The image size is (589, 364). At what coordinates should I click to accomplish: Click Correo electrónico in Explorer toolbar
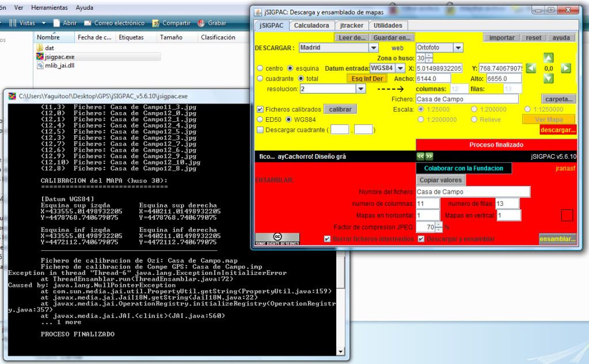click(x=115, y=23)
